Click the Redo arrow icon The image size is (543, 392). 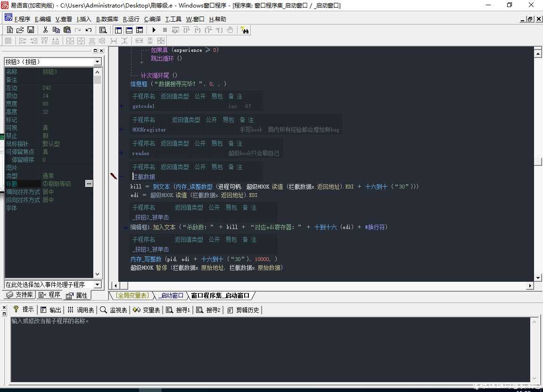(78, 30)
